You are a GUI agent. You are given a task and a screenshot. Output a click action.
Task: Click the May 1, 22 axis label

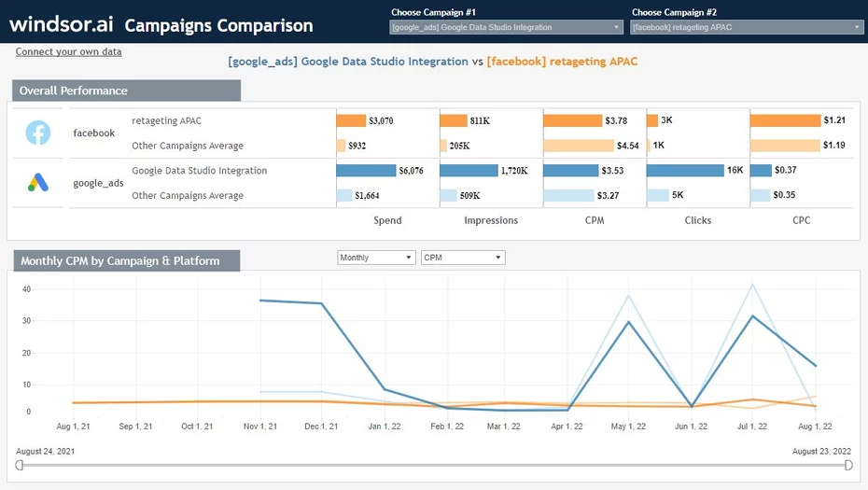[x=628, y=427]
